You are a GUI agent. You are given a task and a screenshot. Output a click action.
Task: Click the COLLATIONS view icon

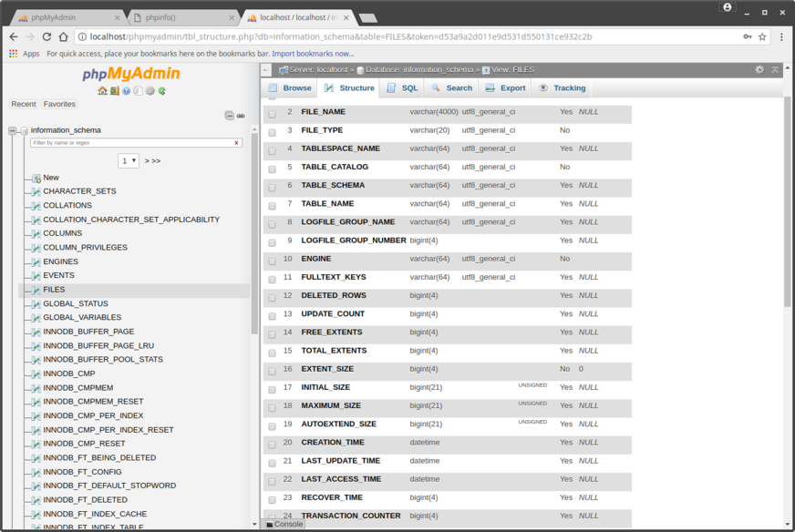[36, 206]
